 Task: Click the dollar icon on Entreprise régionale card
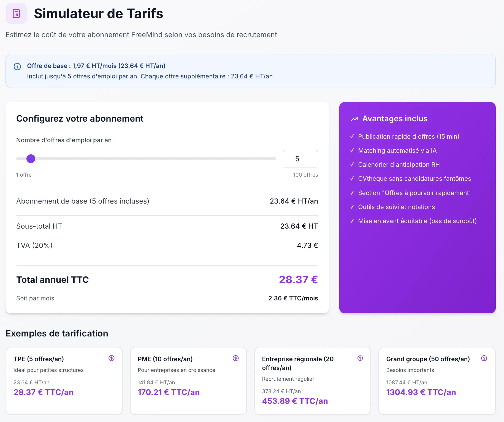[360, 358]
